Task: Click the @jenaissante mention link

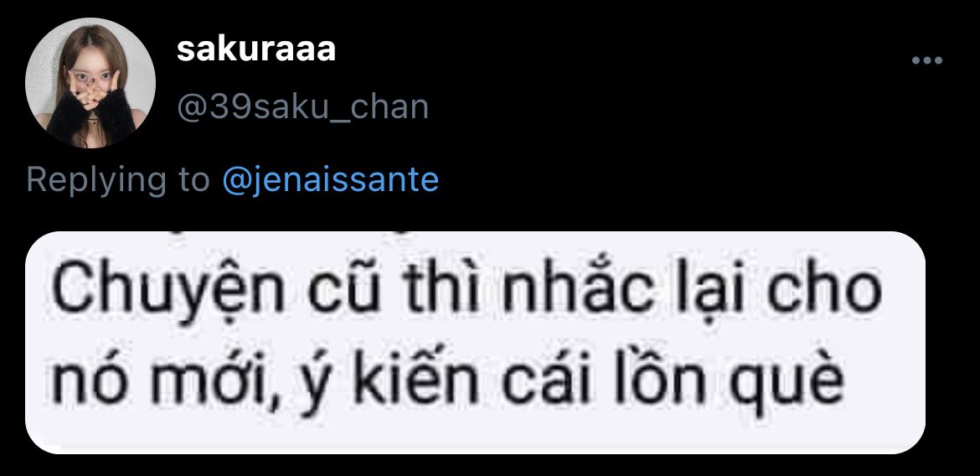Action: coord(331,180)
